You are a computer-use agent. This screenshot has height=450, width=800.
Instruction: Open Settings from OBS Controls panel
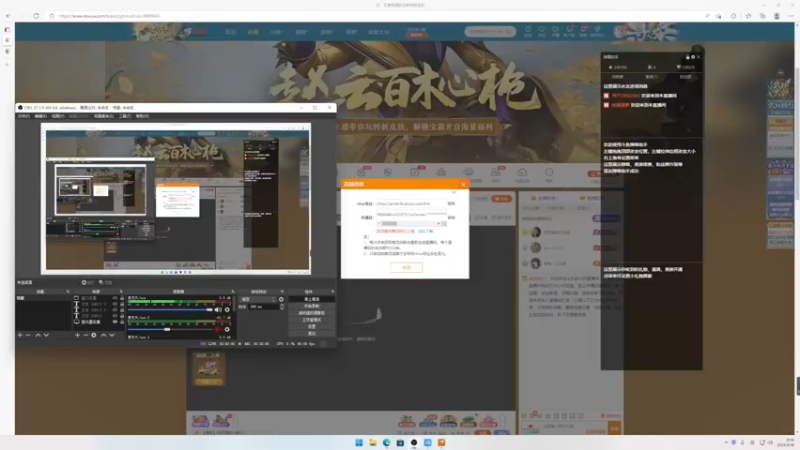[x=312, y=327]
